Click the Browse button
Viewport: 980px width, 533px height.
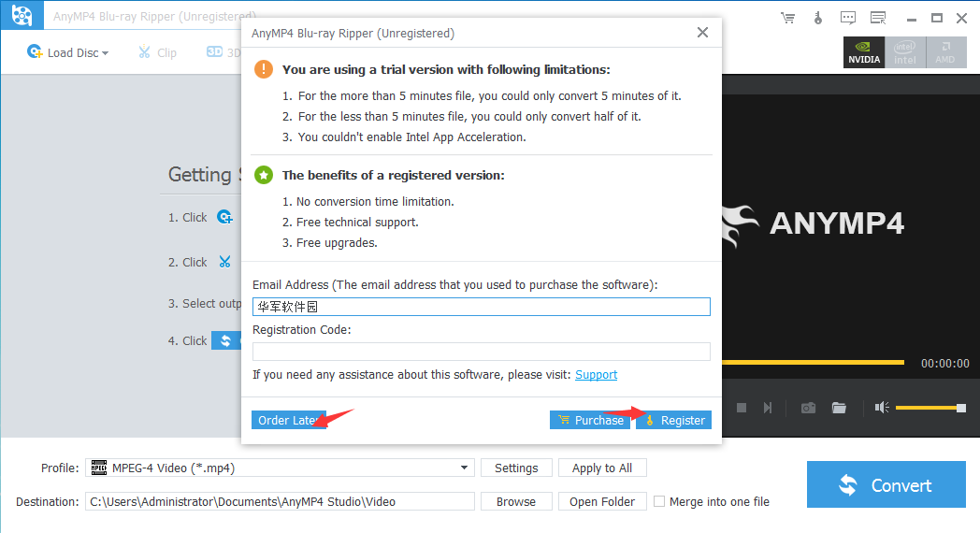[x=516, y=502]
